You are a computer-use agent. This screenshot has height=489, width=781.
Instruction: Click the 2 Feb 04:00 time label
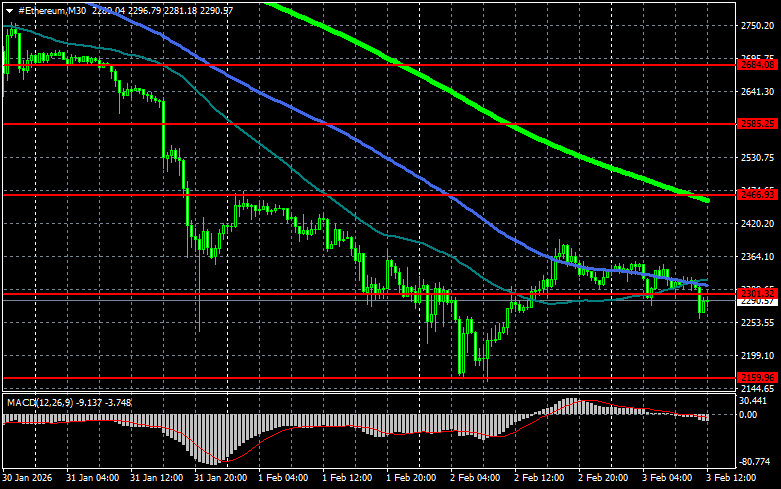[x=475, y=478]
